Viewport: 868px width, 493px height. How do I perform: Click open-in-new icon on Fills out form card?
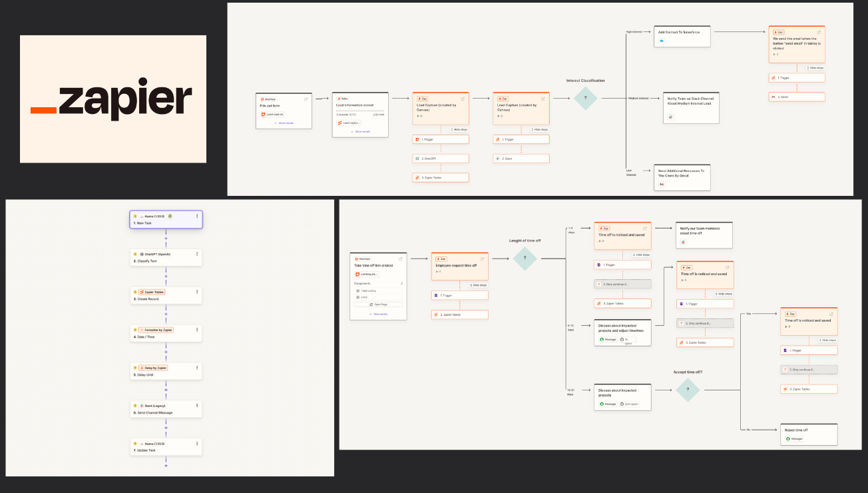306,99
